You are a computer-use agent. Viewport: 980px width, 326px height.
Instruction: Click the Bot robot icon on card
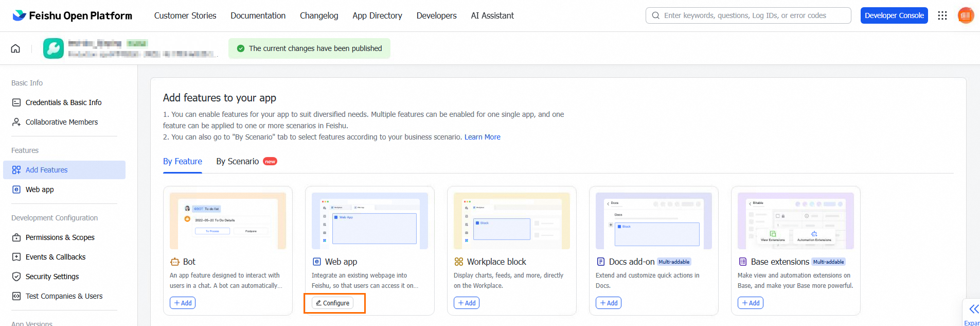click(175, 262)
